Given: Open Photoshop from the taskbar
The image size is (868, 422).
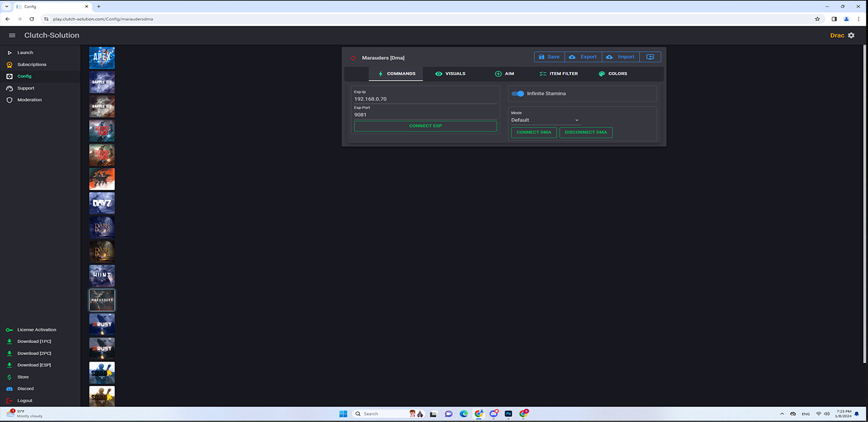Looking at the screenshot, I should click(508, 414).
